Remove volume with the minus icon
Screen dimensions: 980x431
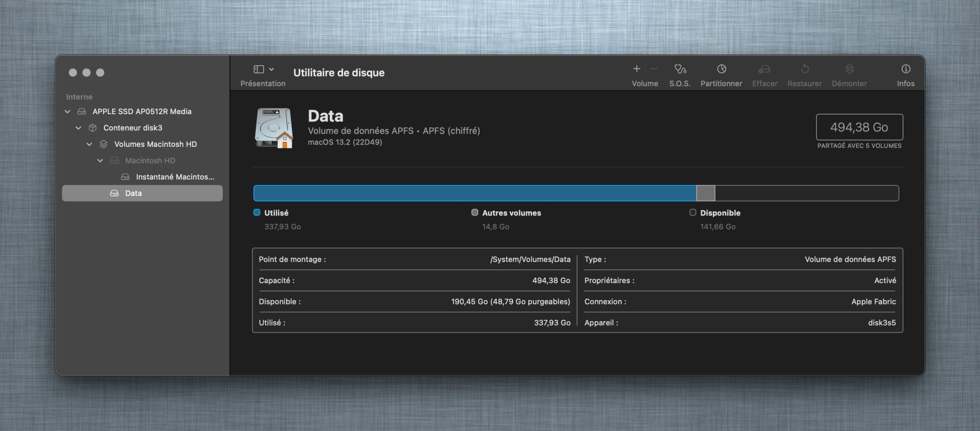pyautogui.click(x=654, y=69)
